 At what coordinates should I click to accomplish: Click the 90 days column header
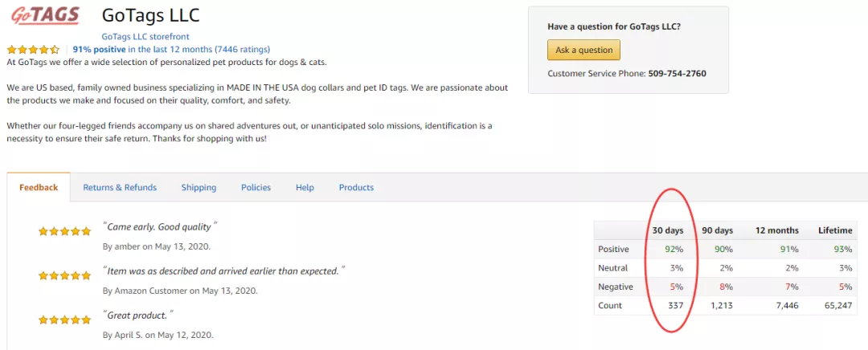click(718, 230)
